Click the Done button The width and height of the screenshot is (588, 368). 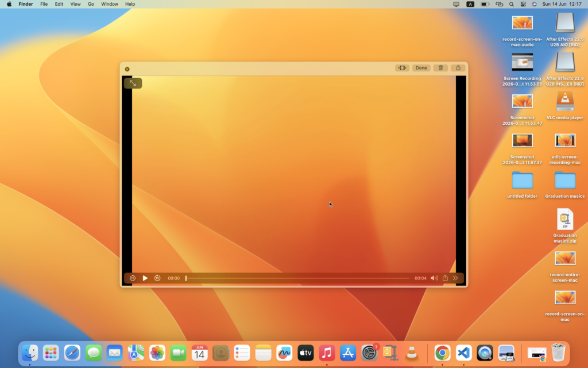tap(421, 68)
